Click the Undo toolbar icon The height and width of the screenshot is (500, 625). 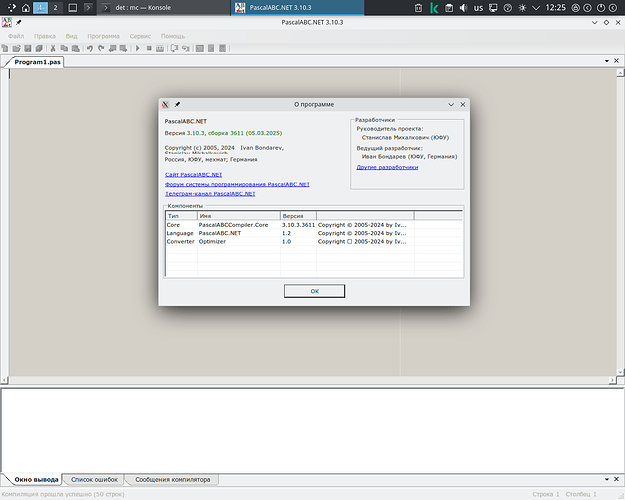[x=90, y=48]
